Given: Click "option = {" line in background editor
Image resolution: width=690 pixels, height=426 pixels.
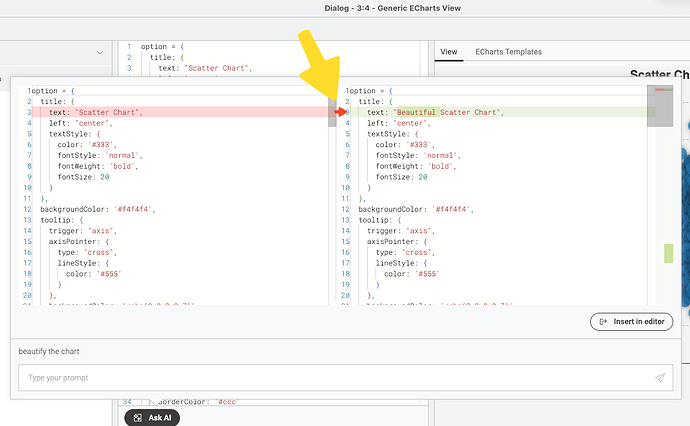Looking at the screenshot, I should point(162,47).
